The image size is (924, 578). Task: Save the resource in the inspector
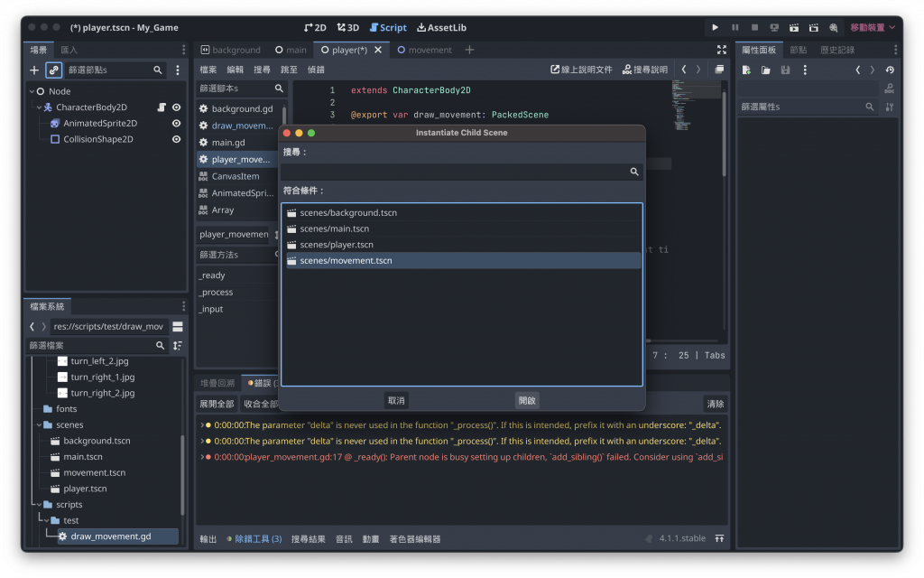tap(785, 70)
